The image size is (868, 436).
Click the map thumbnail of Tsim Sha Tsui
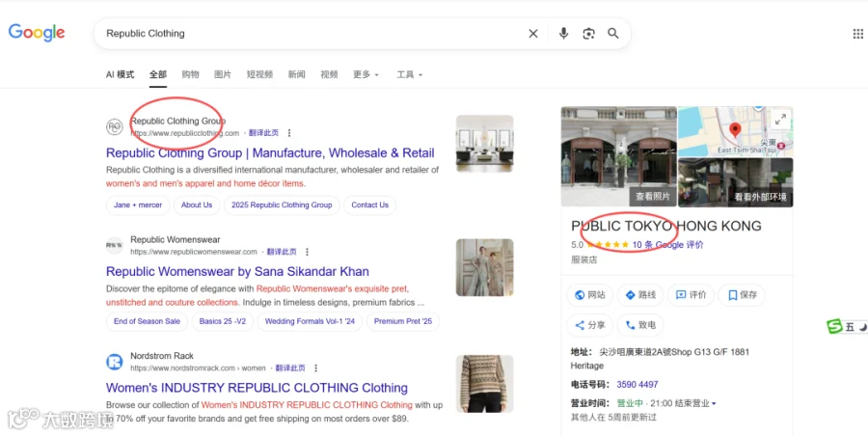click(x=736, y=131)
